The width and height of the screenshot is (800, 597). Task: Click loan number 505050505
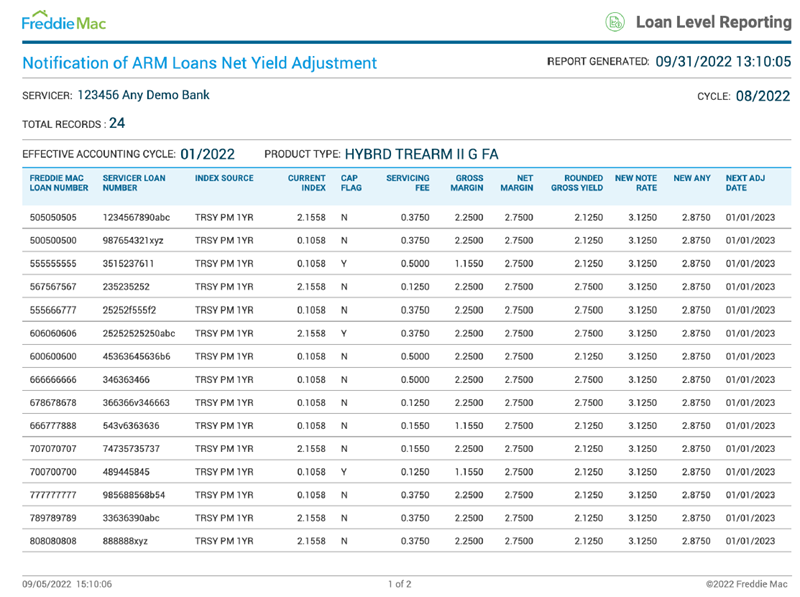[53, 217]
